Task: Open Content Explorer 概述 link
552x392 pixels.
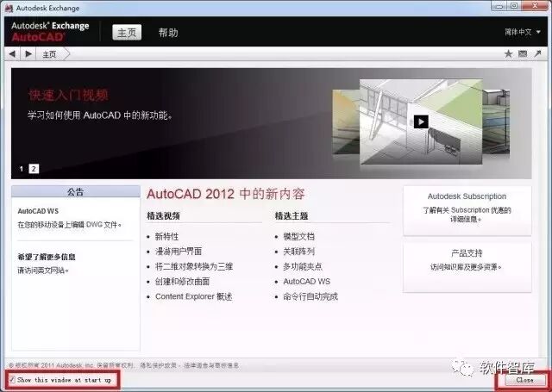Action: click(193, 296)
